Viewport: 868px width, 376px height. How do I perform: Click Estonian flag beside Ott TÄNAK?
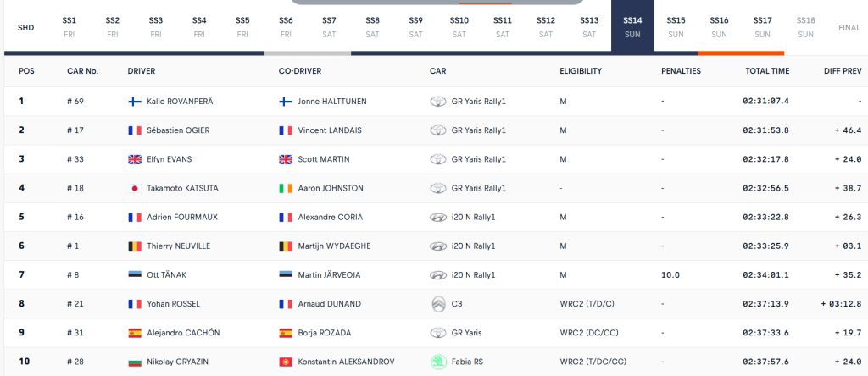(134, 274)
